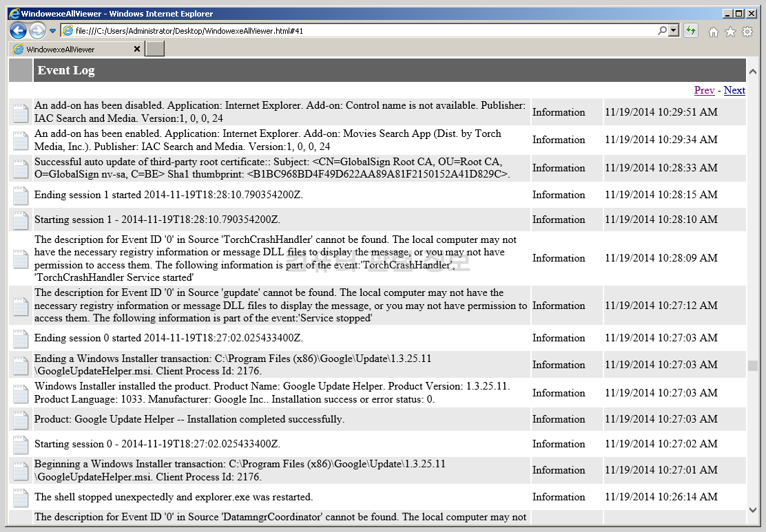Click 'Starting session 0' event text

click(x=157, y=444)
